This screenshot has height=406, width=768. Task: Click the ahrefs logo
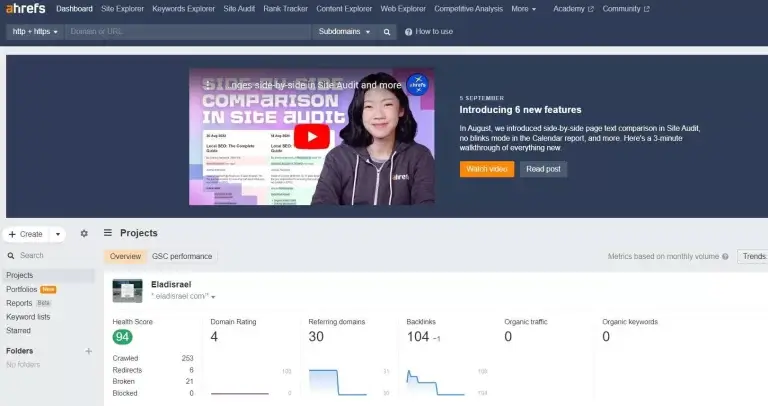coord(25,8)
